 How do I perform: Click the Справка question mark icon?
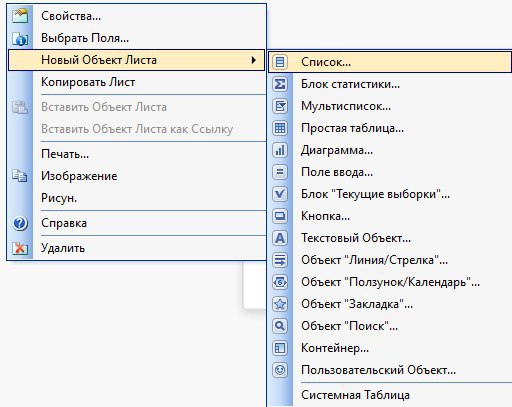pos(20,223)
